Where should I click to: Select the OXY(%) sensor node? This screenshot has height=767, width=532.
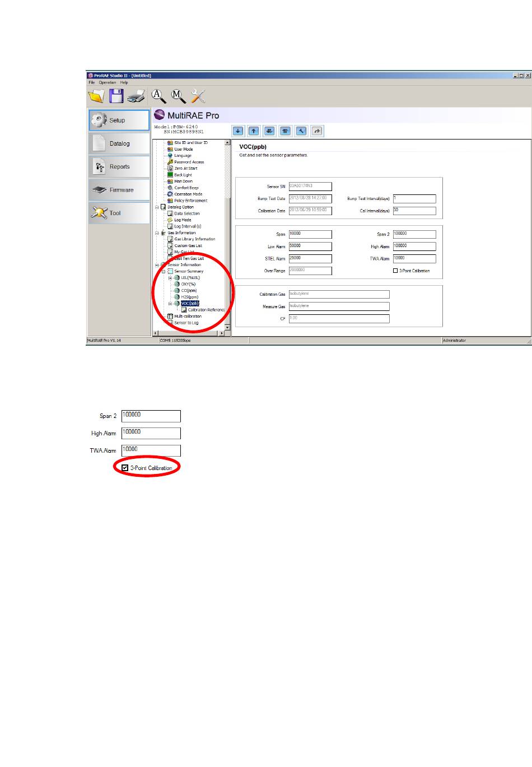coord(188,284)
